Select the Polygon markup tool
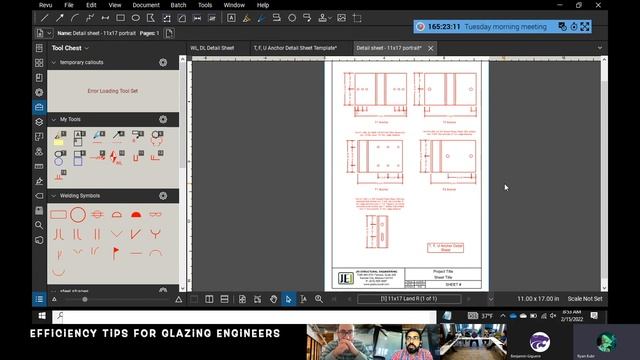 151,18
